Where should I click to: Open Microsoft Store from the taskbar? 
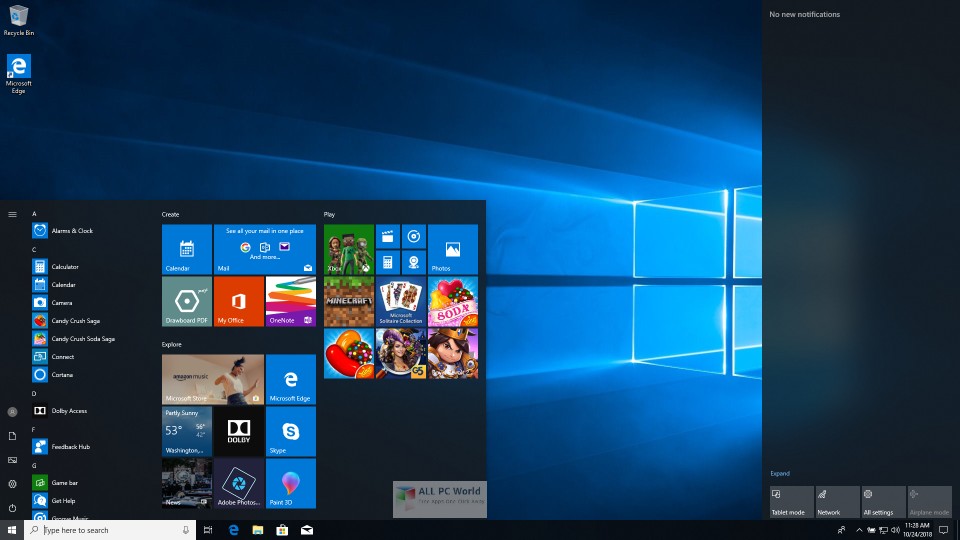pyautogui.click(x=282, y=530)
